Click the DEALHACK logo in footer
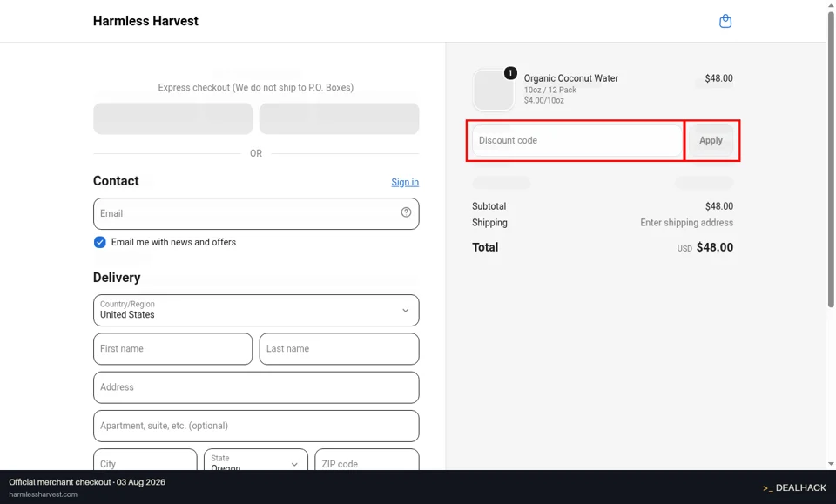Image resolution: width=836 pixels, height=504 pixels. point(794,487)
